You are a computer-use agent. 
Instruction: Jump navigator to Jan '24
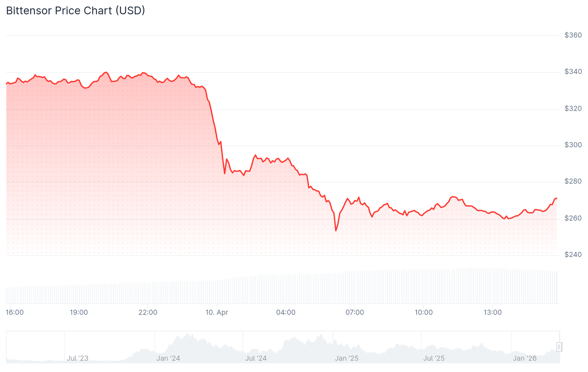168,358
